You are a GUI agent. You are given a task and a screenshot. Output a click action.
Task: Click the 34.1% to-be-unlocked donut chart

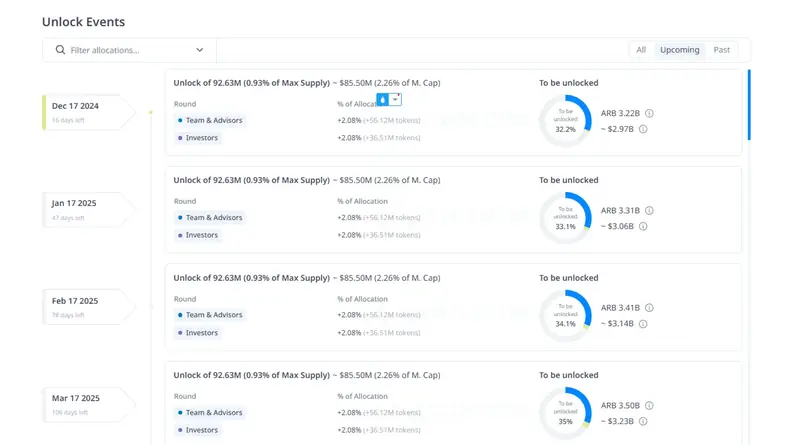pos(565,315)
